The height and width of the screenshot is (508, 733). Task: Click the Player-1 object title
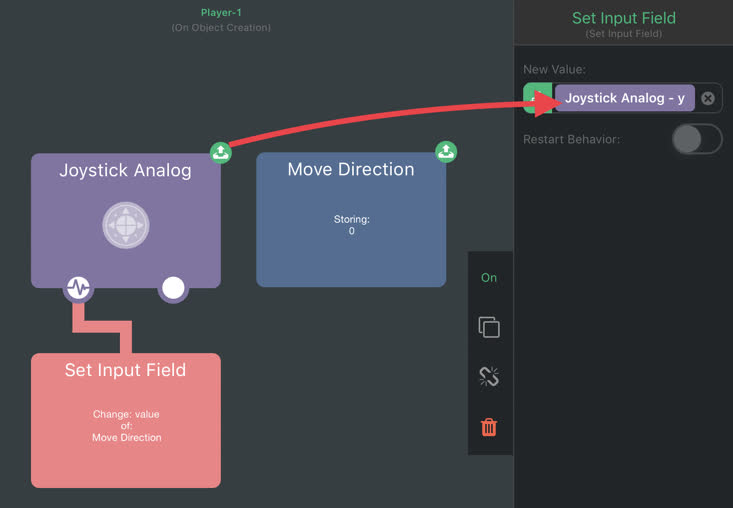(x=221, y=13)
